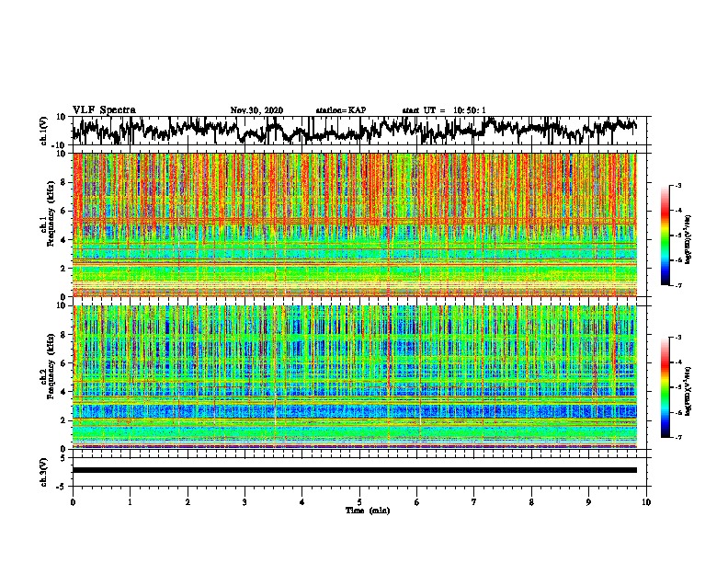Click the "6" kHz tick on ch.1 spectrogram
This screenshot has width=728, height=563.
pos(63,211)
